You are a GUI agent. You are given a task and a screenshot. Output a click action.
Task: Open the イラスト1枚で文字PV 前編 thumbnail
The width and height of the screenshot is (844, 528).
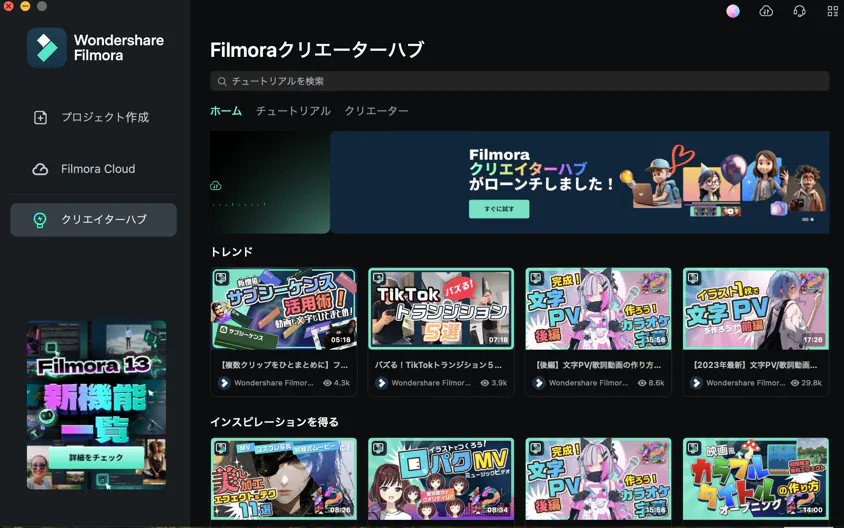(x=756, y=309)
